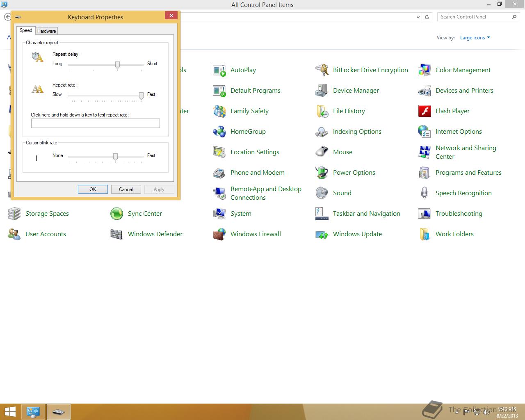Open Network and Sharing Center icon

425,152
